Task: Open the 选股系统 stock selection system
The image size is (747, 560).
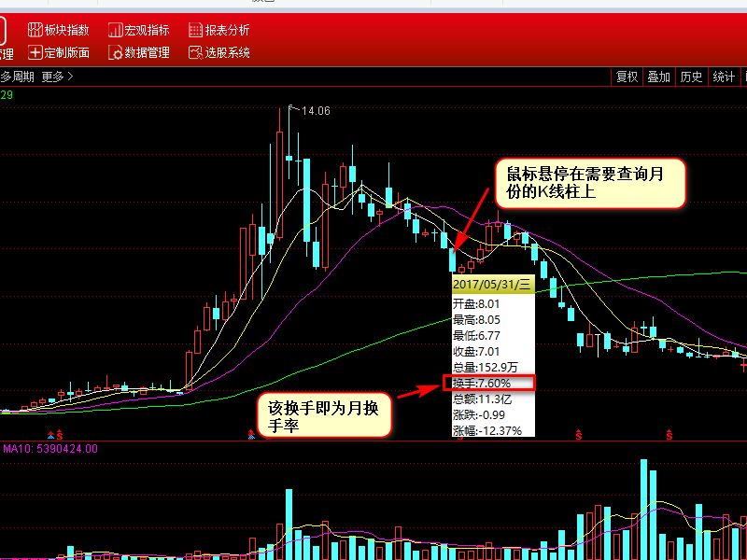Action: (x=219, y=52)
